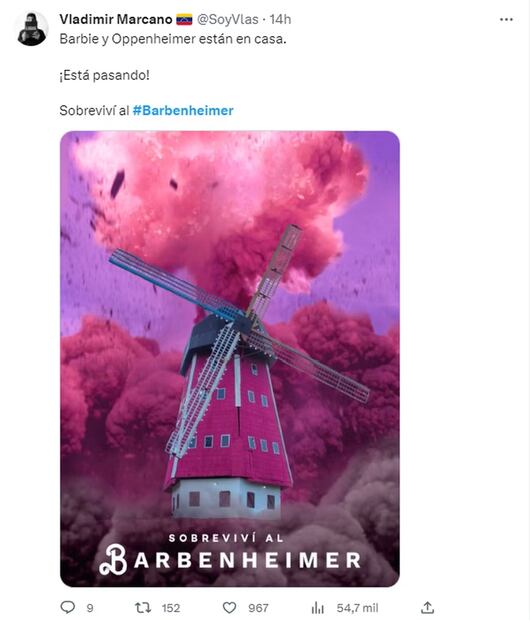Open Vladimir Marcano's profile avatar
Viewport: 530px width, 620px height.
[32, 29]
